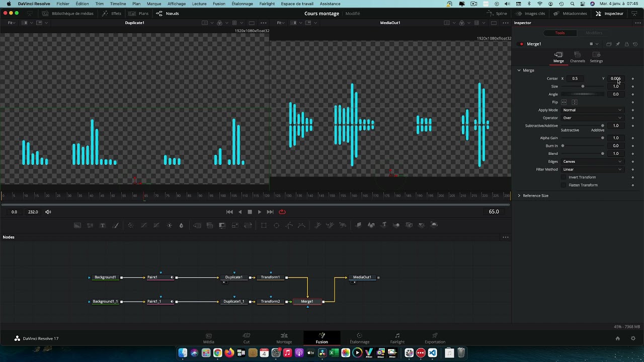Open the Effets panel

pos(112,14)
